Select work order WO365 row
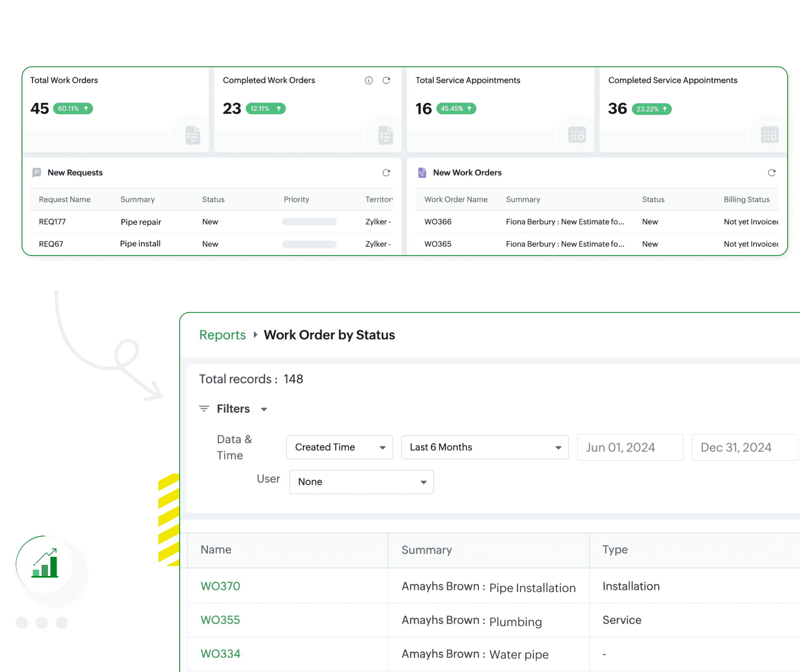This screenshot has height=672, width=800. tap(597, 244)
